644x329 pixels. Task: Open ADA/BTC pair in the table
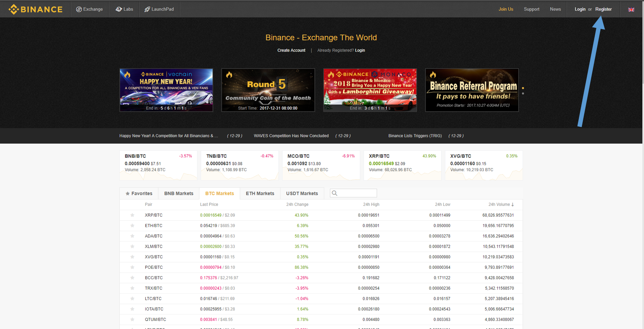coord(154,236)
